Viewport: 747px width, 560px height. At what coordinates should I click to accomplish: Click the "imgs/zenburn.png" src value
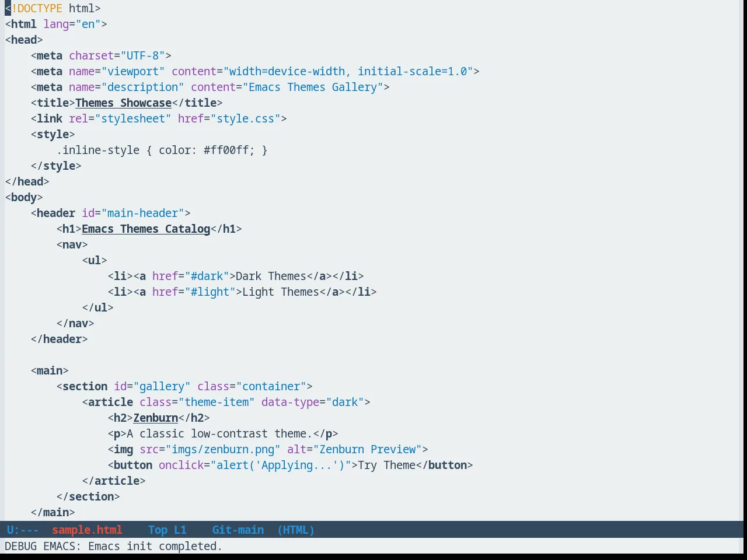click(223, 449)
